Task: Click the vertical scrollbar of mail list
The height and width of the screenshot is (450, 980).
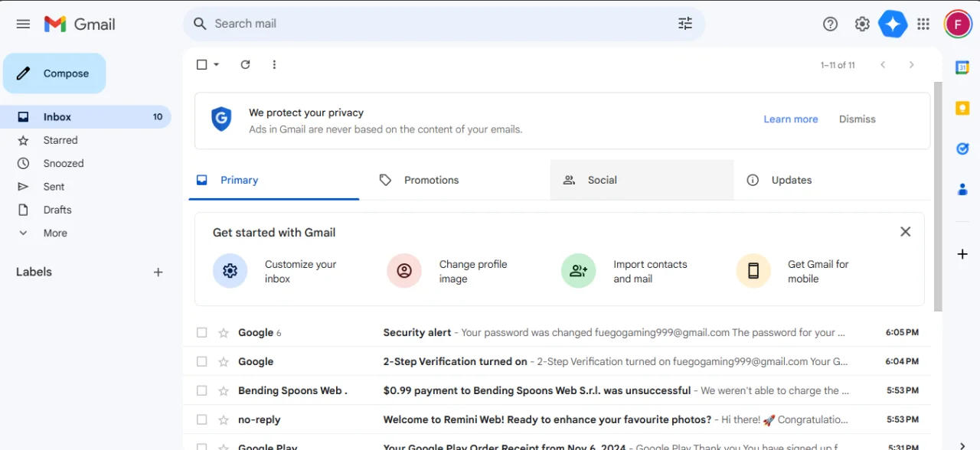Action: point(938,195)
